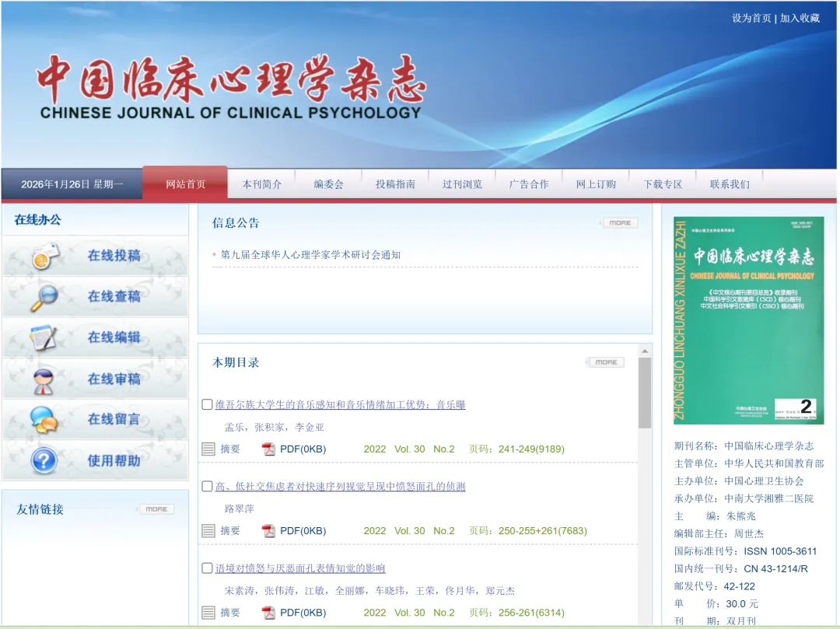Click author line 孟乐，张积家，李金亚
This screenshot has width=840, height=629.
[x=275, y=427]
